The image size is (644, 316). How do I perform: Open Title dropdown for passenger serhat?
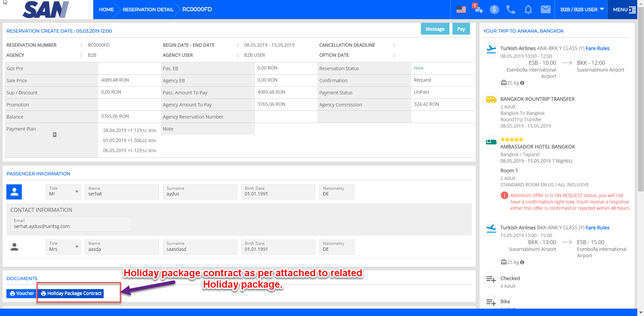click(x=63, y=192)
